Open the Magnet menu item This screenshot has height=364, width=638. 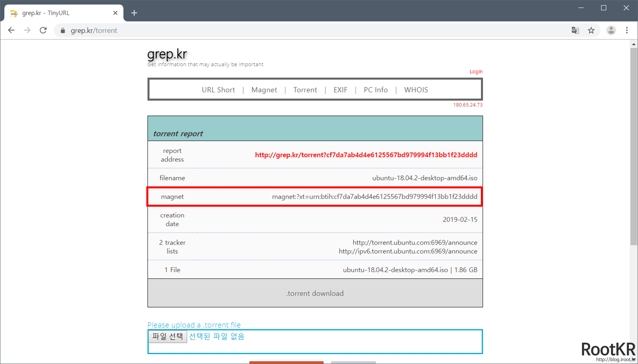(264, 90)
